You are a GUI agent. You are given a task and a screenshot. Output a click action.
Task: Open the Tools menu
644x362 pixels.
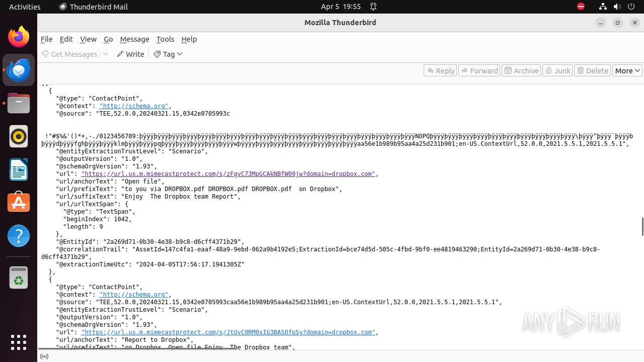click(x=165, y=39)
